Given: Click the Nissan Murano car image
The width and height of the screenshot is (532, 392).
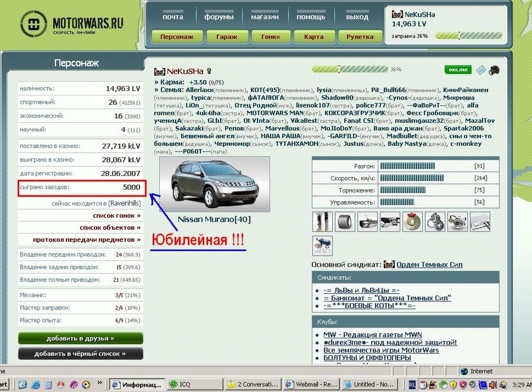Looking at the screenshot, I should (215, 184).
